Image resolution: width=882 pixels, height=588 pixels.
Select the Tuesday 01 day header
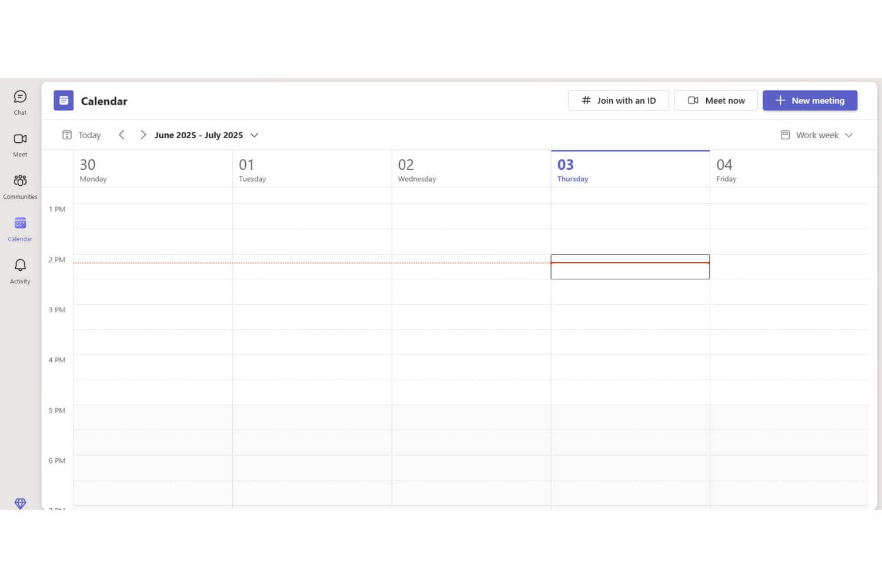point(312,169)
